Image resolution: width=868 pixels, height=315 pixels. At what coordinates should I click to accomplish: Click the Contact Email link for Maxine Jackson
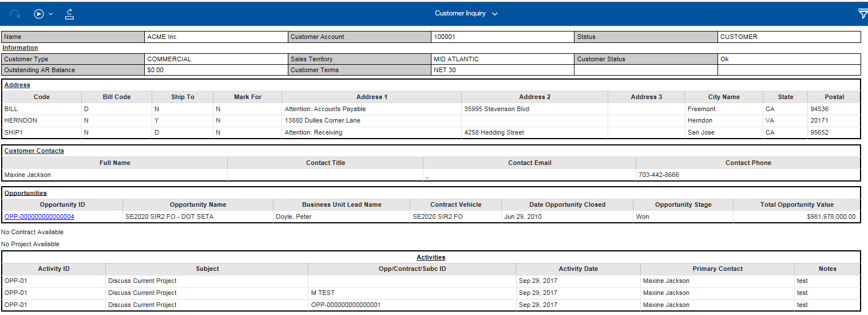pos(427,176)
